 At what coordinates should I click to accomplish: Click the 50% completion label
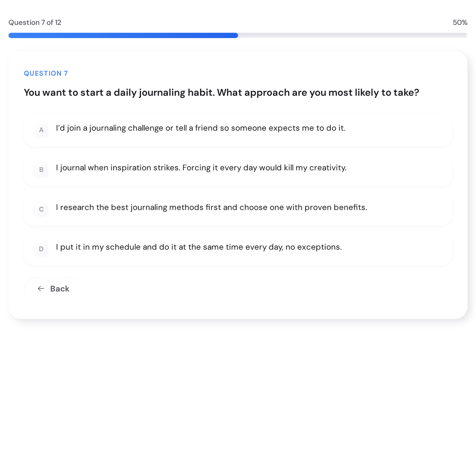[460, 23]
